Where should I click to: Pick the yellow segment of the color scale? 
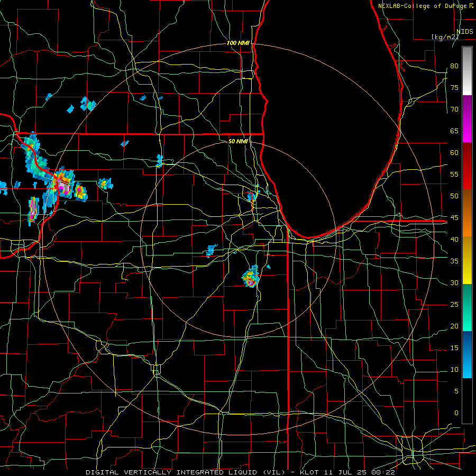(x=467, y=260)
